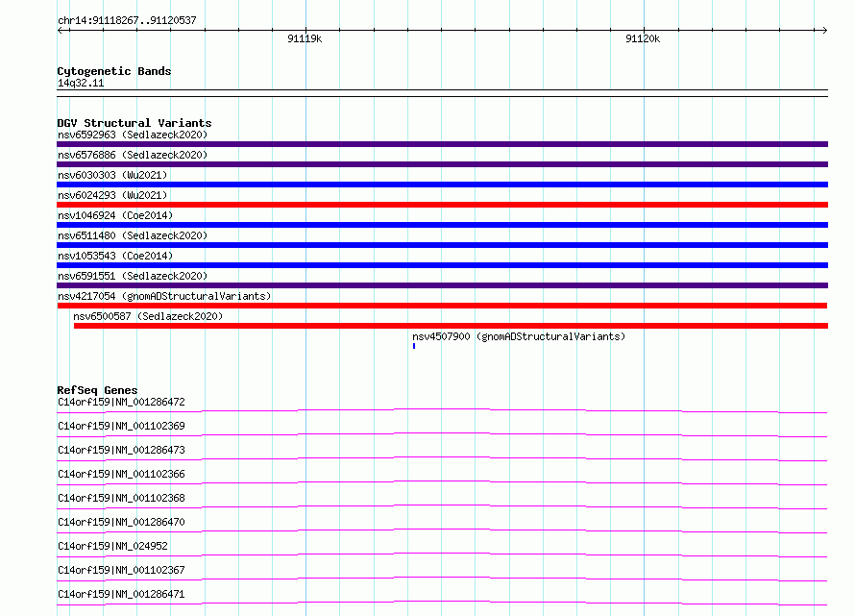Click the C14orf159|NM_001286472 transcript label

coord(121,402)
